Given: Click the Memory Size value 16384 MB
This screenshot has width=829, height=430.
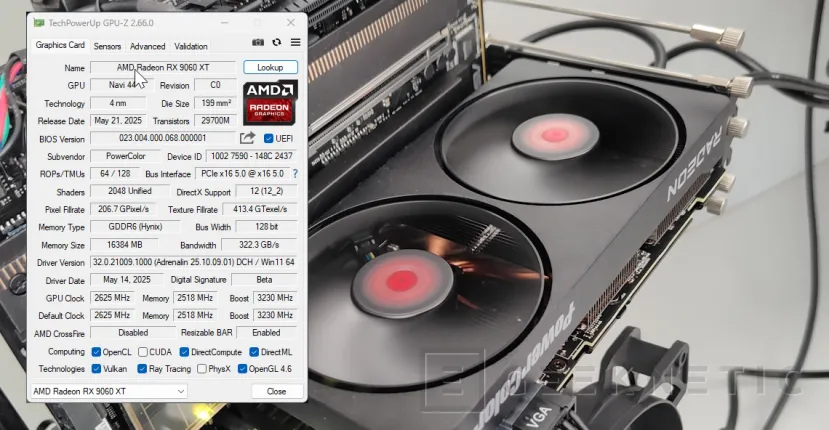Looking at the screenshot, I should [125, 245].
